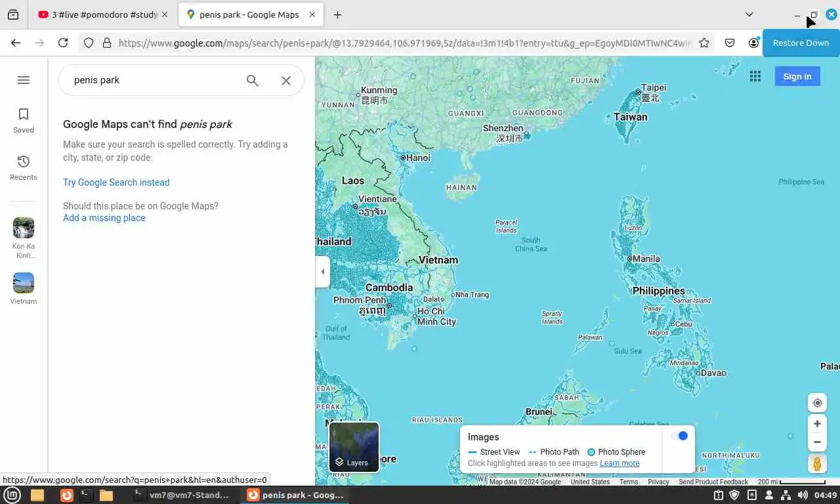Close the Google Maps tab
The height and width of the screenshot is (504, 840).
click(x=312, y=14)
